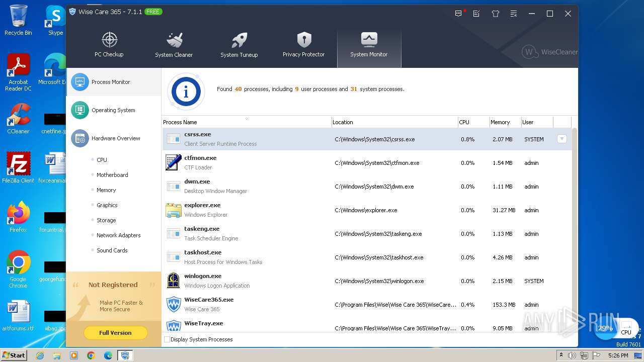644x362 pixels.
Task: Expand dropdown arrow on csrss.exe row
Action: click(562, 139)
